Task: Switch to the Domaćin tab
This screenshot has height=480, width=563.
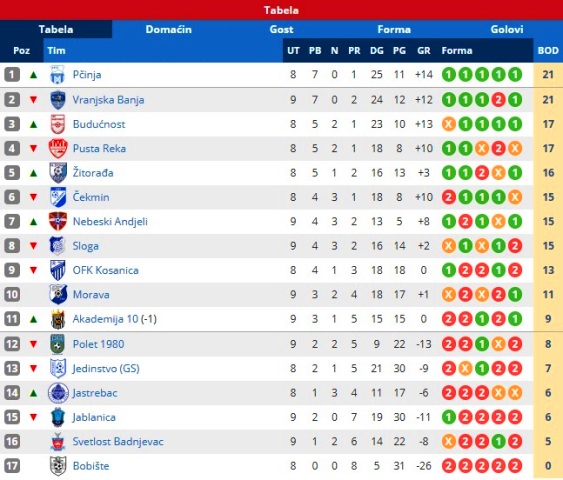Action: tap(168, 29)
